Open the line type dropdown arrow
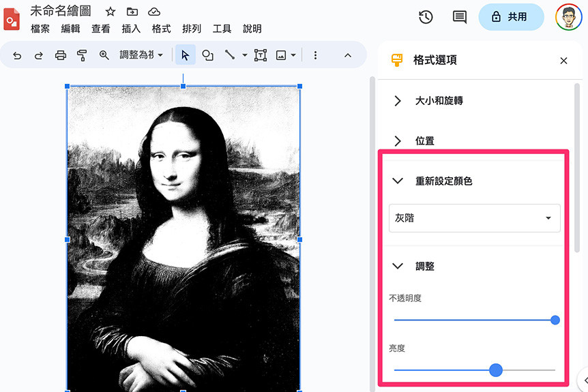The height and width of the screenshot is (392, 588). coord(245,55)
